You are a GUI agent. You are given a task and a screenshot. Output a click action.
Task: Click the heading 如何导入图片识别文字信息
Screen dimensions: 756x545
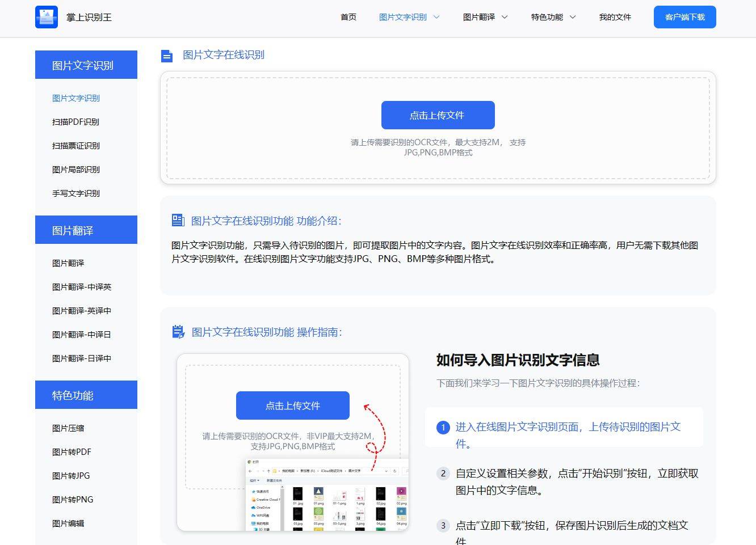tap(518, 360)
